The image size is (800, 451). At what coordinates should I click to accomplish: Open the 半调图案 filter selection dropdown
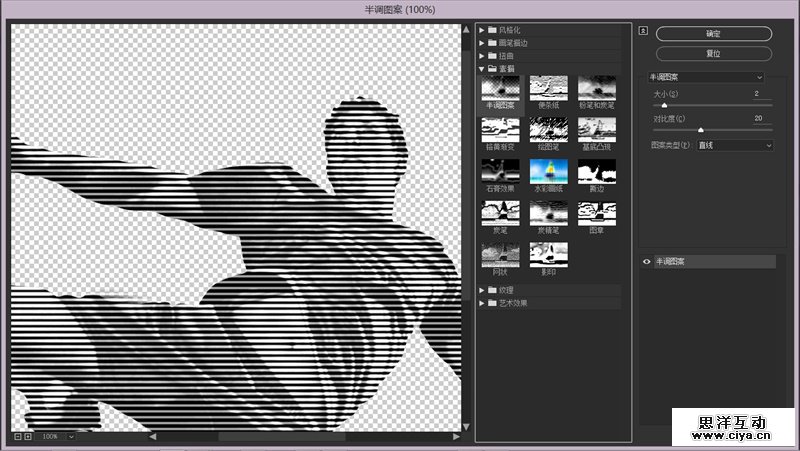click(x=706, y=77)
